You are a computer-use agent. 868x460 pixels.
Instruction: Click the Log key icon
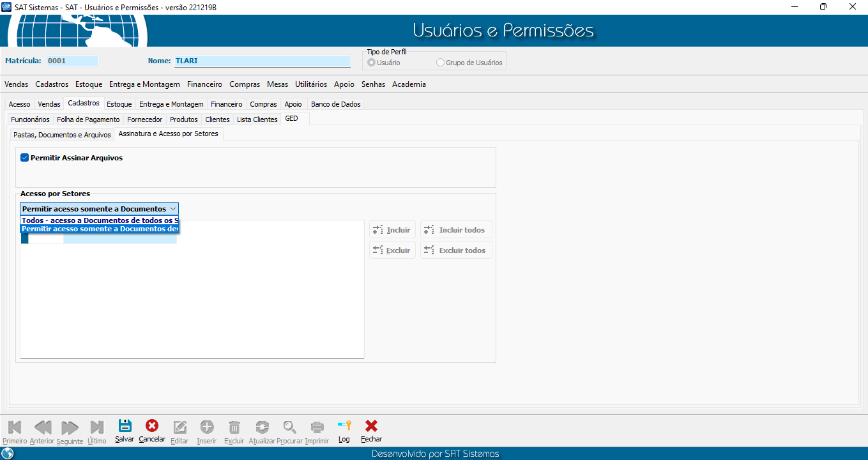[344, 427]
